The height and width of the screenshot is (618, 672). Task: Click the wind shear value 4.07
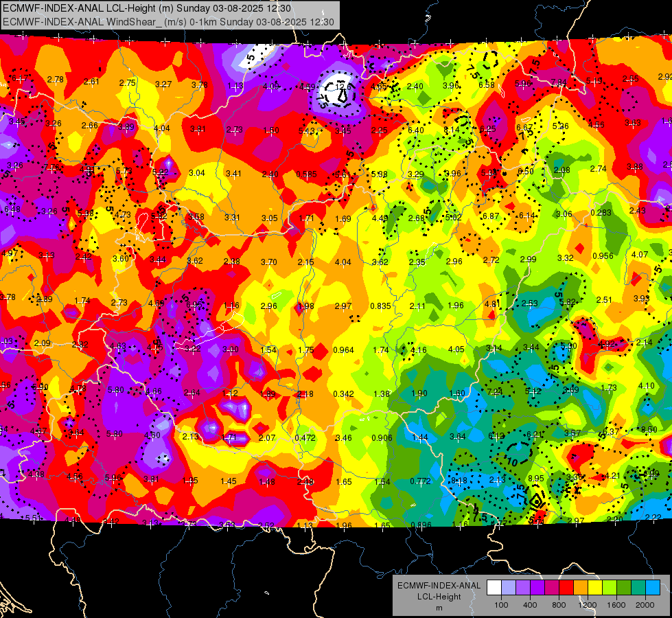[x=640, y=255]
